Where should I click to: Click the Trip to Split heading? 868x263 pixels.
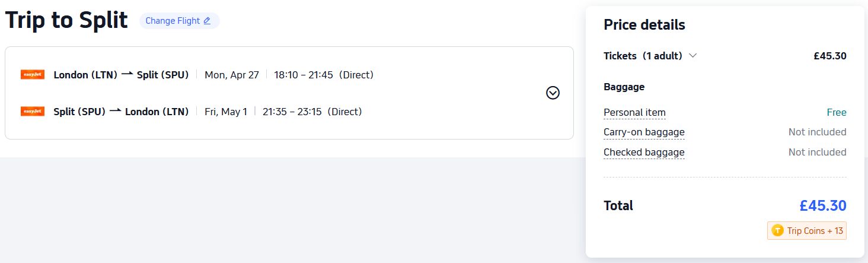(66, 20)
